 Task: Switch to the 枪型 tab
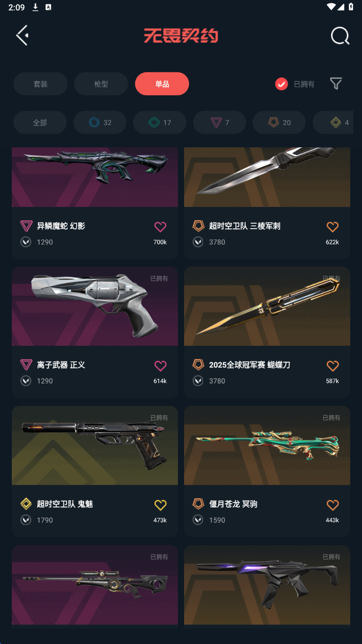click(x=101, y=84)
